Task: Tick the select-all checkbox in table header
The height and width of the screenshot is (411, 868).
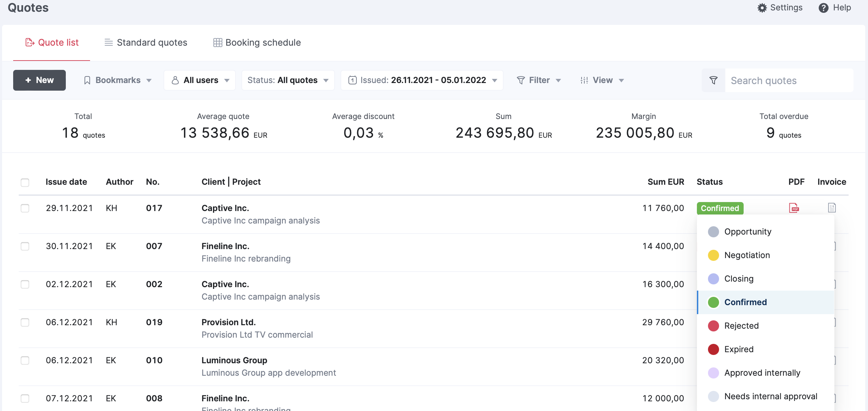Action: 25,182
